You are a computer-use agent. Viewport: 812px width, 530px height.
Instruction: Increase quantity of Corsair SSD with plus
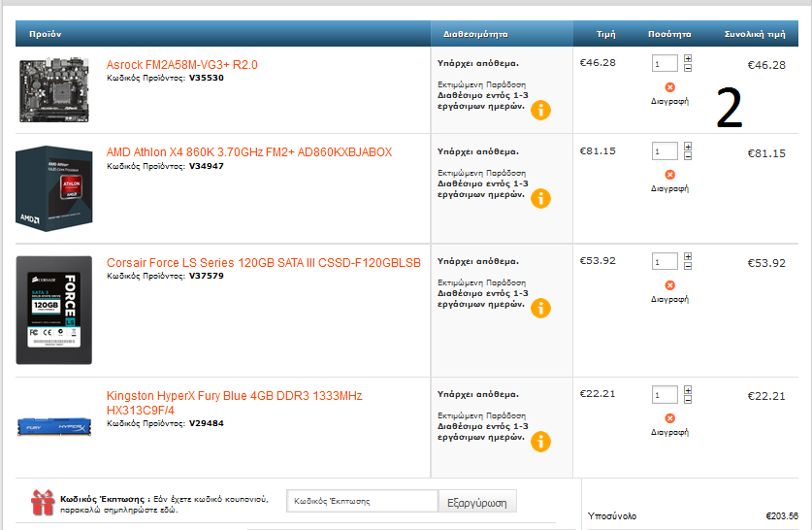(688, 256)
